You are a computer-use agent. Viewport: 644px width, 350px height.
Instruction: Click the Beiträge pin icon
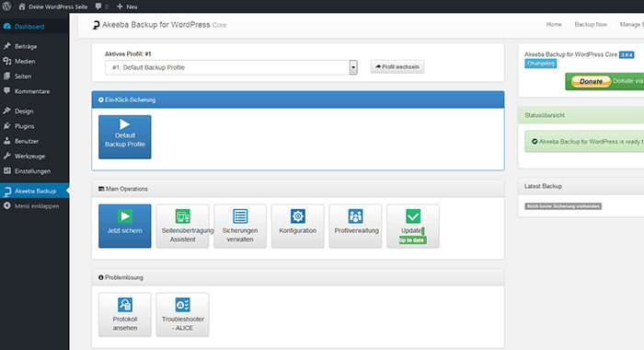pyautogui.click(x=7, y=46)
